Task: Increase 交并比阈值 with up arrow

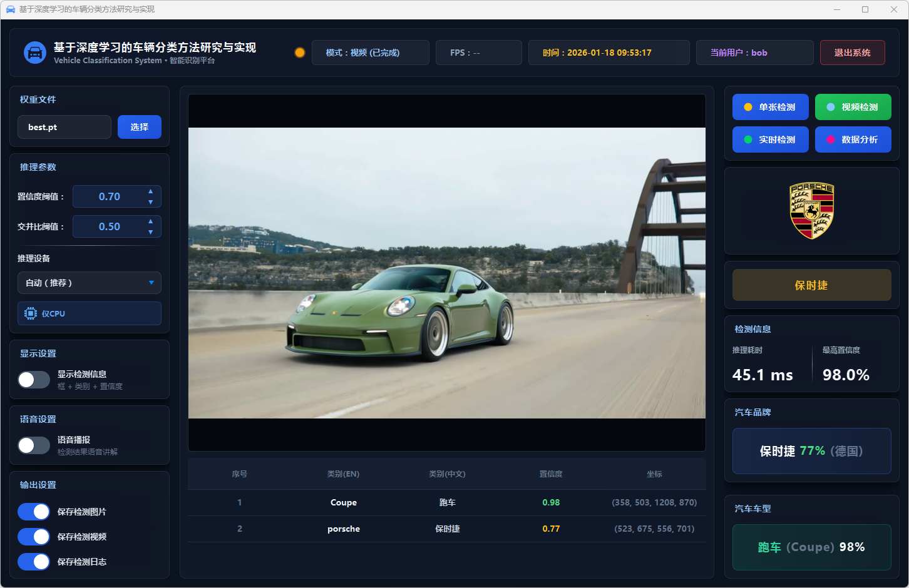Action: point(150,221)
